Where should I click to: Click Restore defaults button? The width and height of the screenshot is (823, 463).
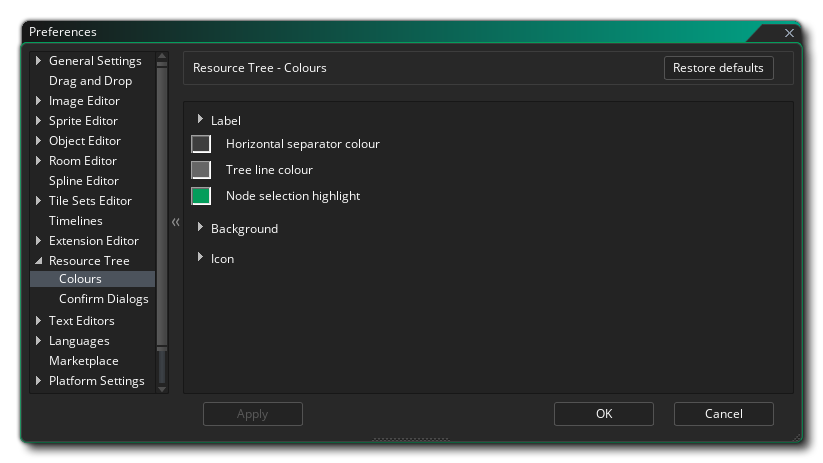718,68
